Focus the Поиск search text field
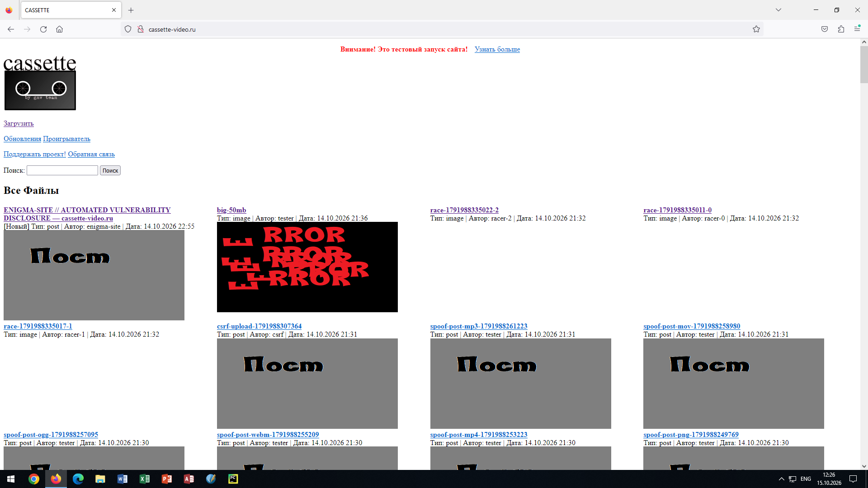The height and width of the screenshot is (488, 868). click(62, 170)
